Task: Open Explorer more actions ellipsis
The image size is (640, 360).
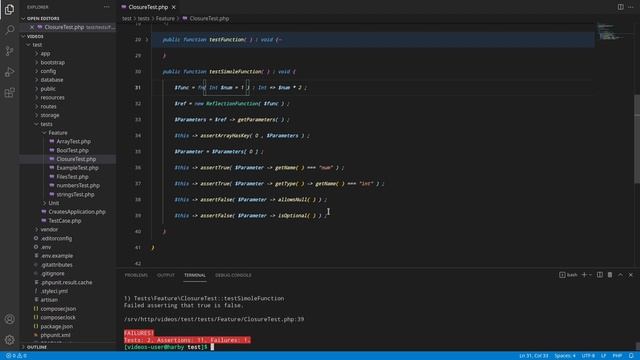Action: 107,7
